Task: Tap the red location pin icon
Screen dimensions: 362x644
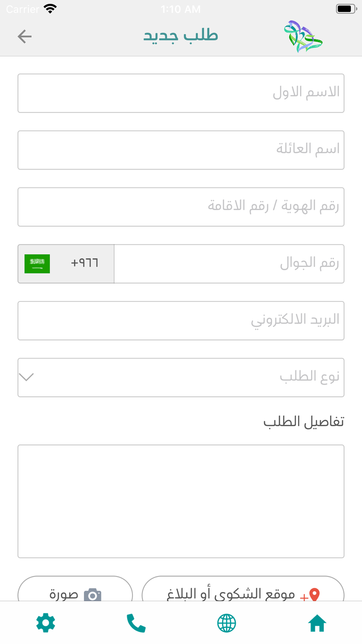Action: click(x=315, y=595)
